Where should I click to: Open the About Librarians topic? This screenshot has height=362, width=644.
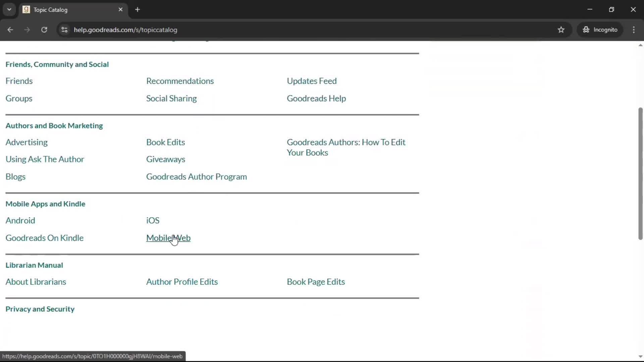(x=36, y=282)
